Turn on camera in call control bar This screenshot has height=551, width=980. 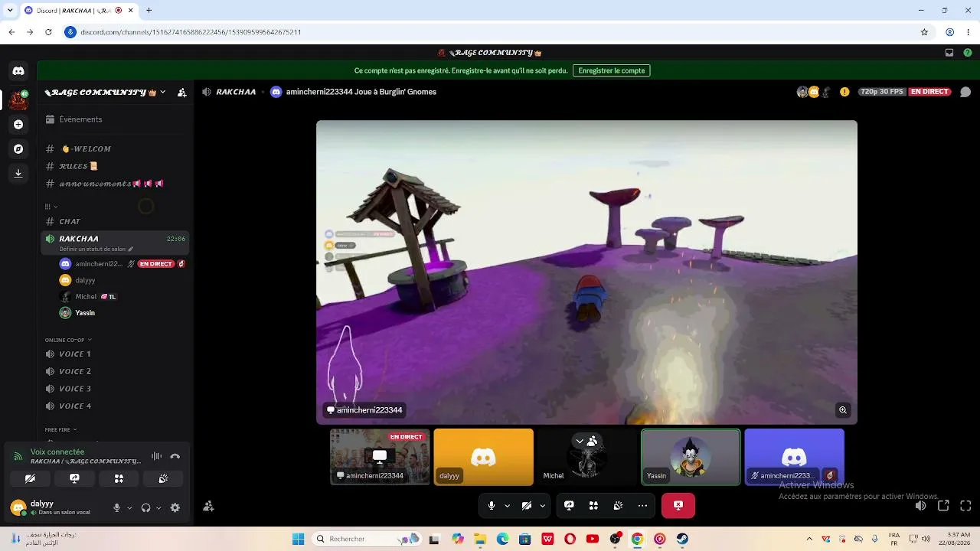click(527, 506)
